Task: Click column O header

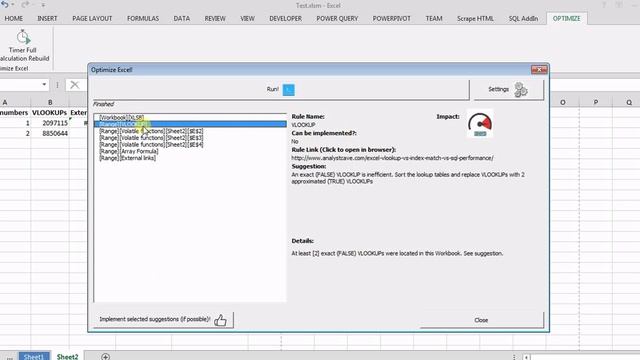Action: click(563, 102)
